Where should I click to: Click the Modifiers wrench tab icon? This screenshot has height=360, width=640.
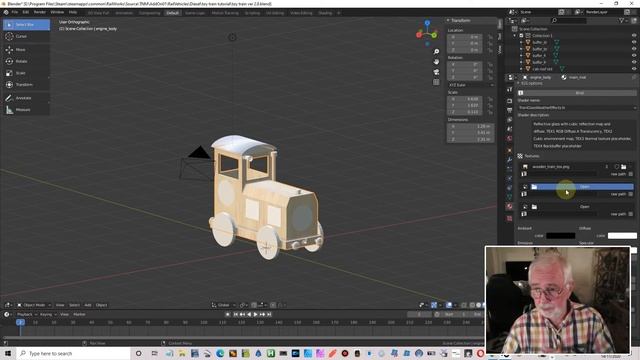pos(509,160)
